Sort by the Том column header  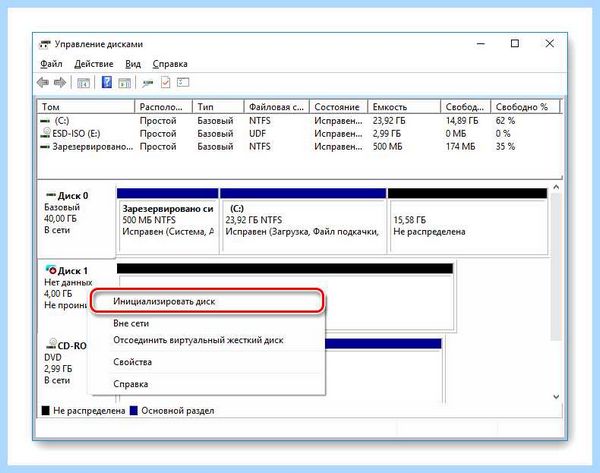[x=86, y=107]
